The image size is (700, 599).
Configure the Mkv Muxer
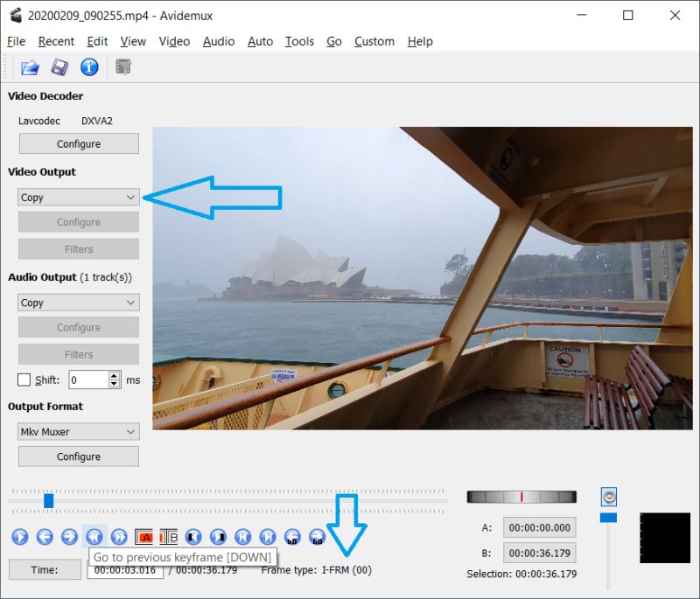click(78, 456)
